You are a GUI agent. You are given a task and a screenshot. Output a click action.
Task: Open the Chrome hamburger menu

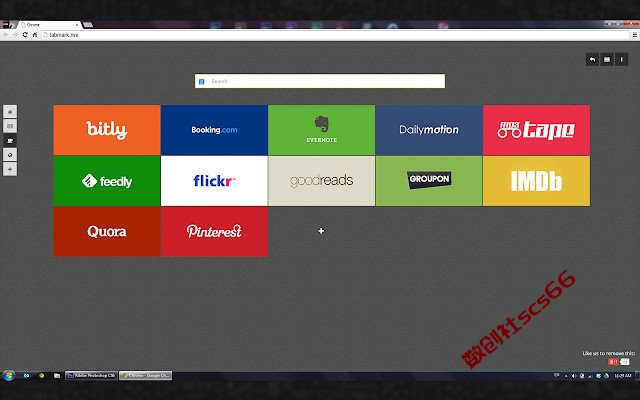click(x=635, y=35)
